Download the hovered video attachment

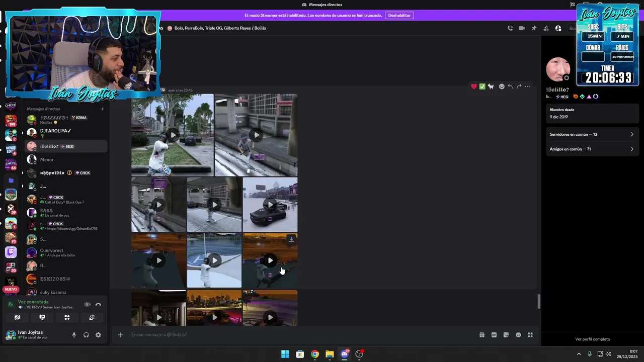pos(291,239)
